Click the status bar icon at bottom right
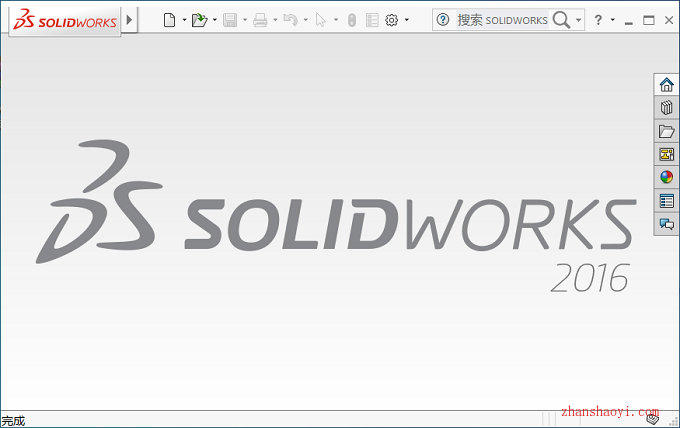 [x=653, y=420]
